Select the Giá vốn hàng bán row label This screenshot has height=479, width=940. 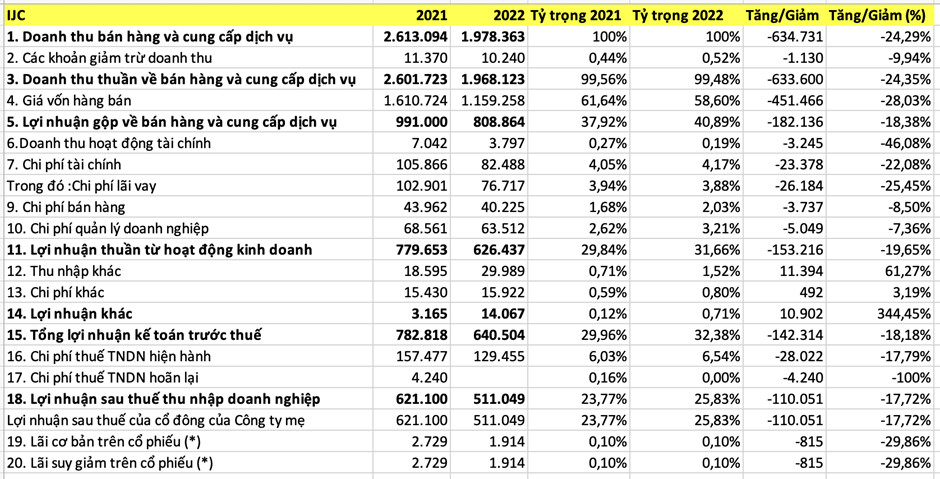pos(68,100)
